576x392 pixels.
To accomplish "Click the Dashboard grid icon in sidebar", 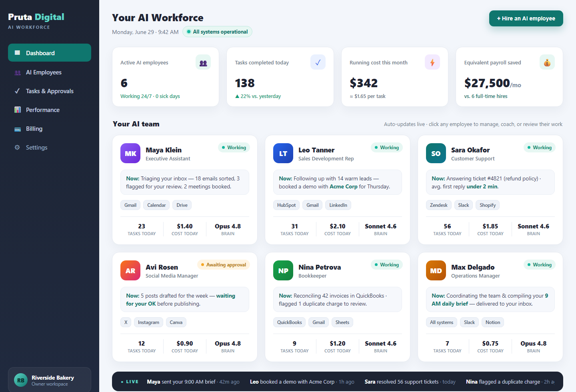I will coord(17,53).
